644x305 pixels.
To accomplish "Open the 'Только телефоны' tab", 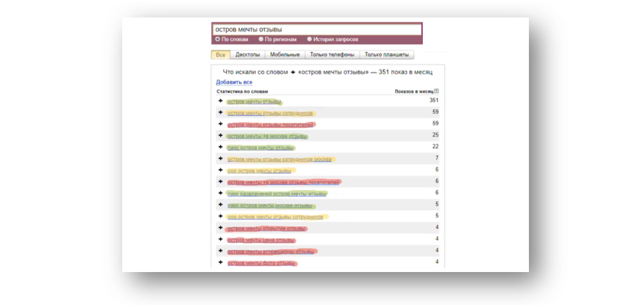I will [332, 54].
